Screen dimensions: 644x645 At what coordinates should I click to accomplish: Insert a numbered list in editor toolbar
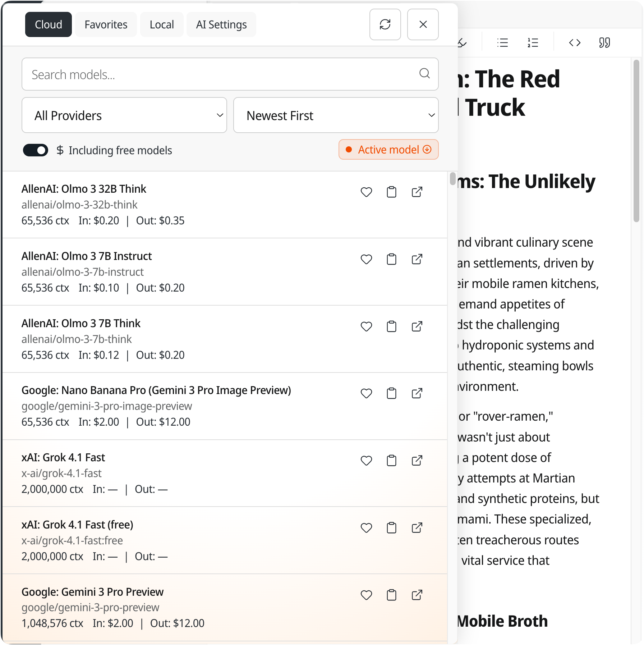(x=533, y=43)
